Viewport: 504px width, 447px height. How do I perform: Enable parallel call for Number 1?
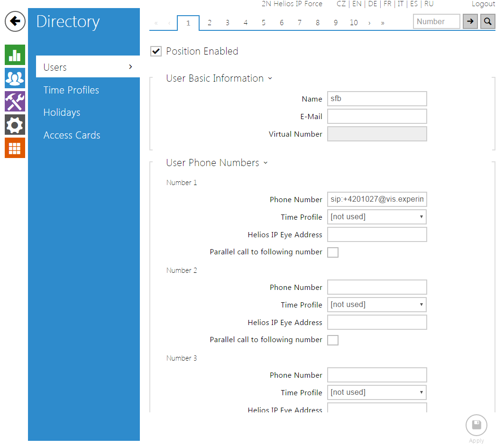pos(333,252)
